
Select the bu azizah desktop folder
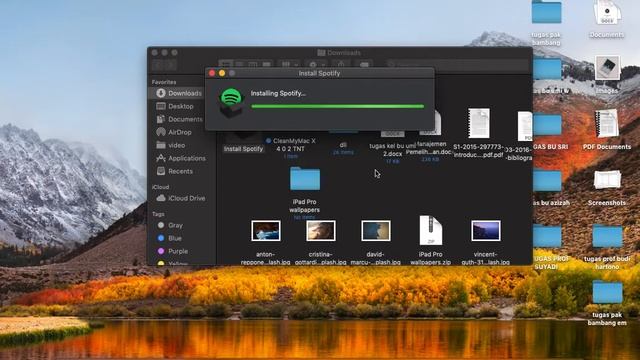tap(547, 180)
